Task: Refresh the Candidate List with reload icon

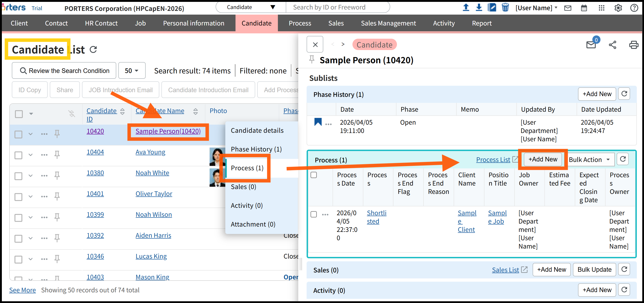Action: click(93, 50)
